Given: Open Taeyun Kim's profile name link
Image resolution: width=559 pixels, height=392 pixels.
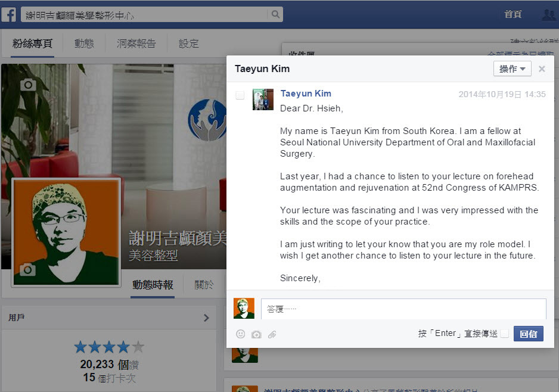Looking at the screenshot, I should (306, 94).
